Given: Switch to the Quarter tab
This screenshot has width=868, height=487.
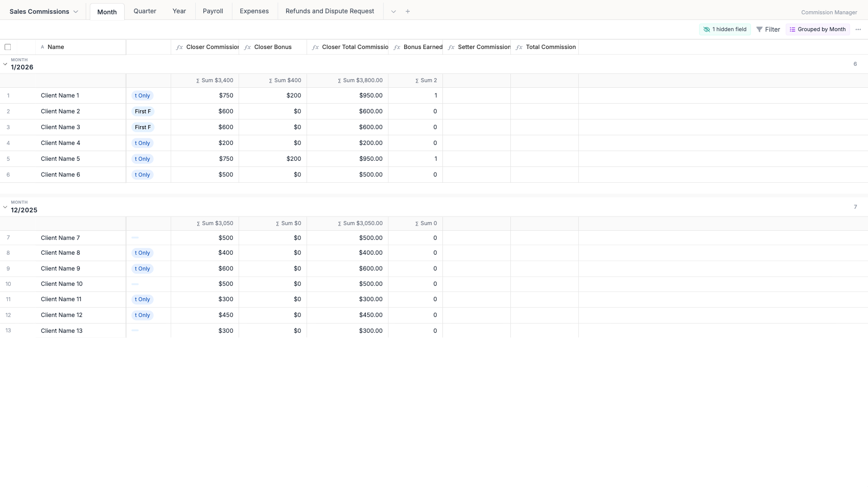Looking at the screenshot, I should point(145,11).
